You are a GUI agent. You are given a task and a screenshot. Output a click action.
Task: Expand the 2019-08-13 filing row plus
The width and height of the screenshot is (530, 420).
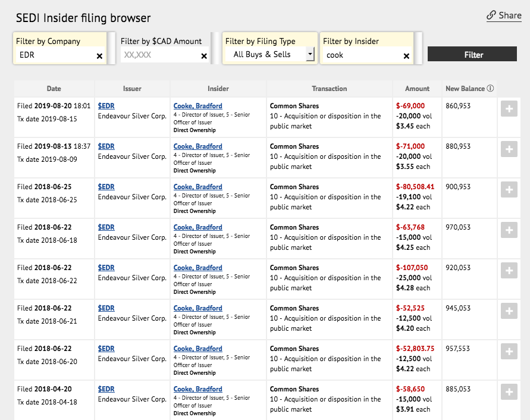pyautogui.click(x=509, y=149)
